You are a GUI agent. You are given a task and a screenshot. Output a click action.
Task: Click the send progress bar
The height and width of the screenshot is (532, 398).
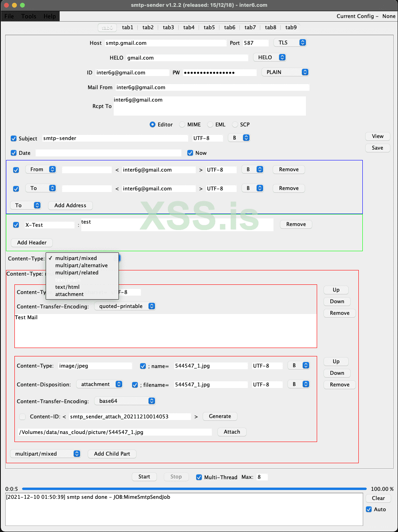(x=194, y=489)
